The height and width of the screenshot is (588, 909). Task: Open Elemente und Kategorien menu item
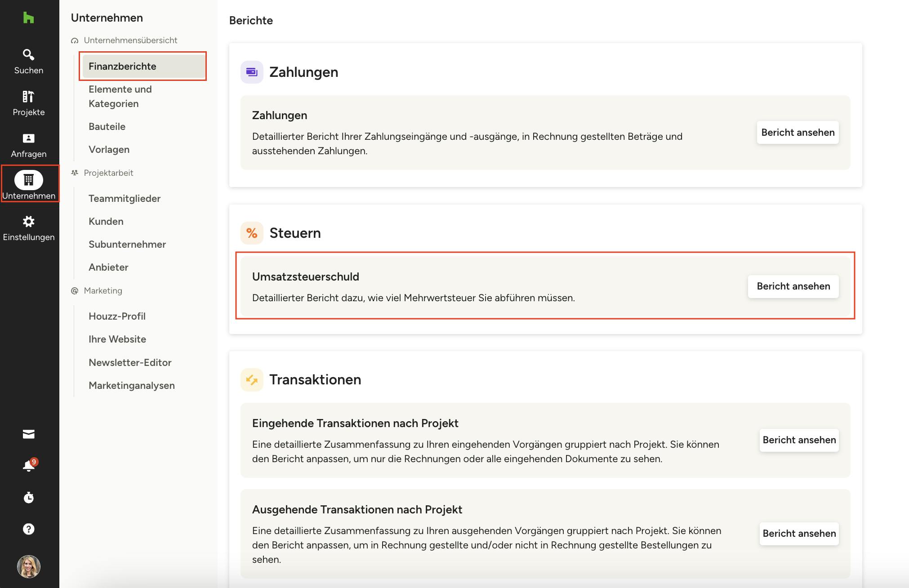tap(120, 96)
